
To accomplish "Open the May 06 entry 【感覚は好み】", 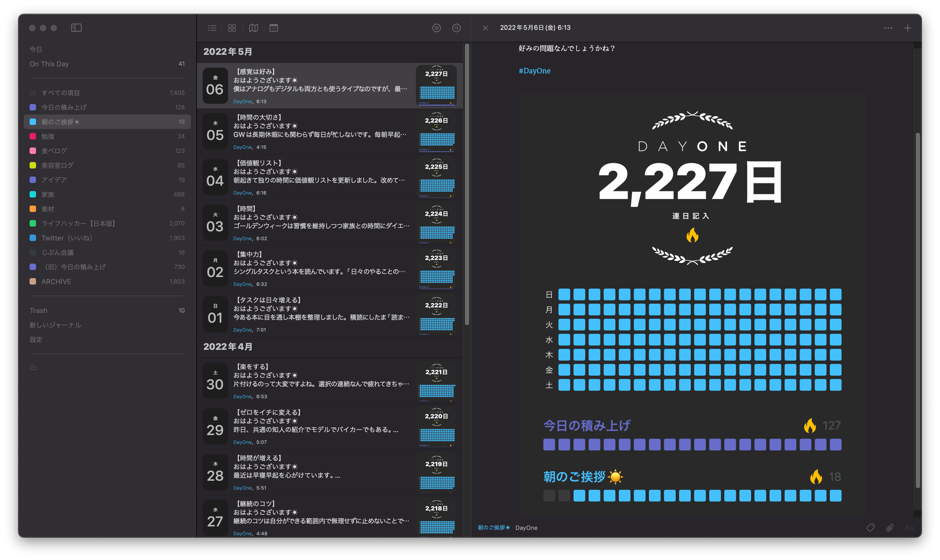I will coord(330,86).
